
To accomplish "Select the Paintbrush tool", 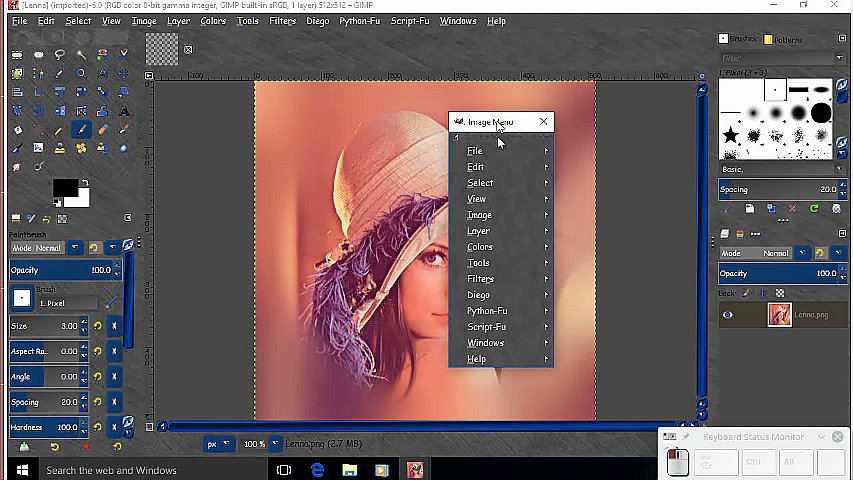I will pyautogui.click(x=81, y=130).
